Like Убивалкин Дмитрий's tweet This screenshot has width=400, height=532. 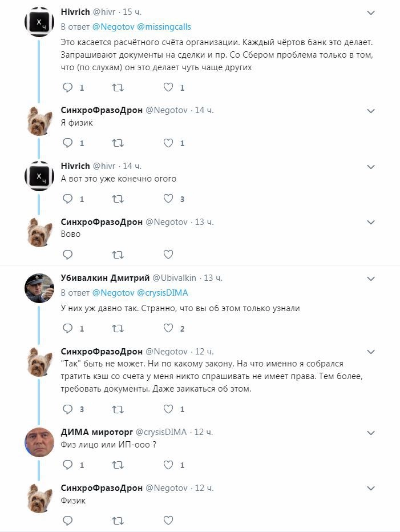coord(168,328)
